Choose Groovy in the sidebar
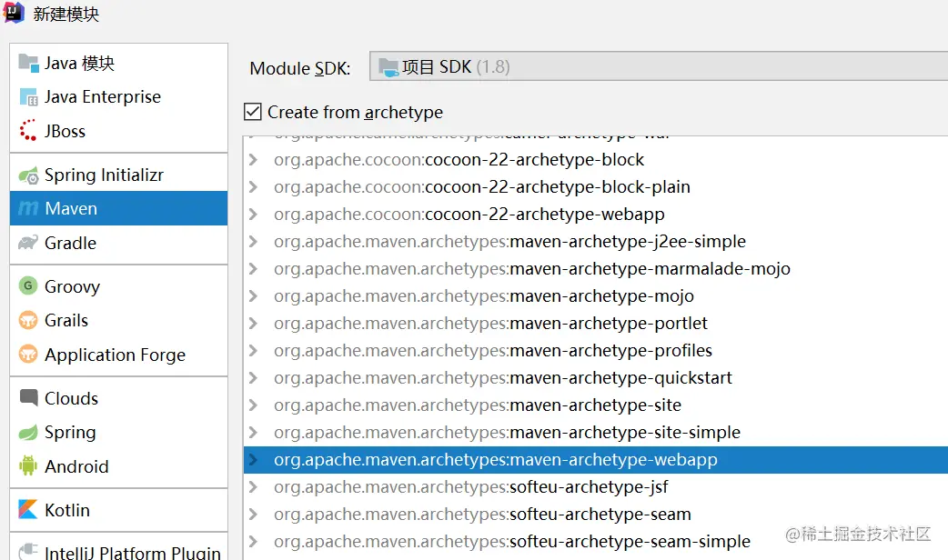948x560 pixels. click(118, 285)
